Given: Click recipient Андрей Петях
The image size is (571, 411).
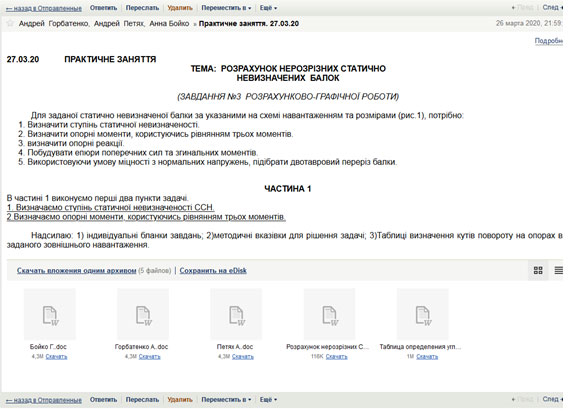Looking at the screenshot, I should [119, 24].
